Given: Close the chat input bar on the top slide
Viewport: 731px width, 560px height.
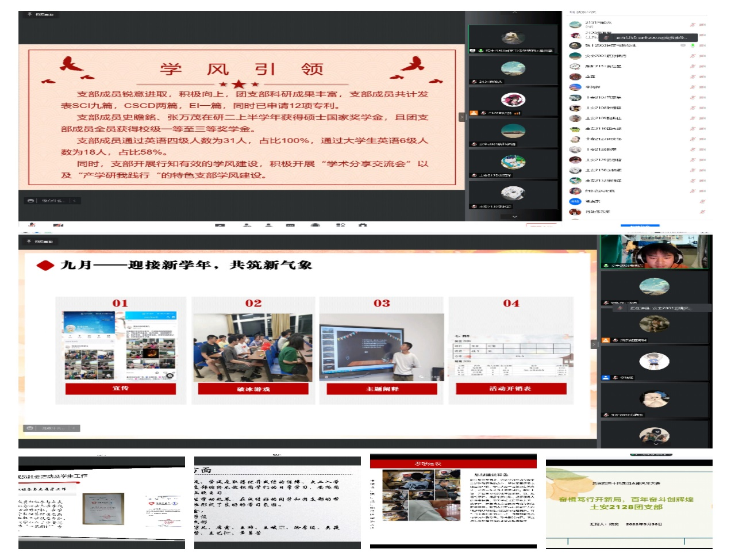Looking at the screenshot, I should (74, 201).
